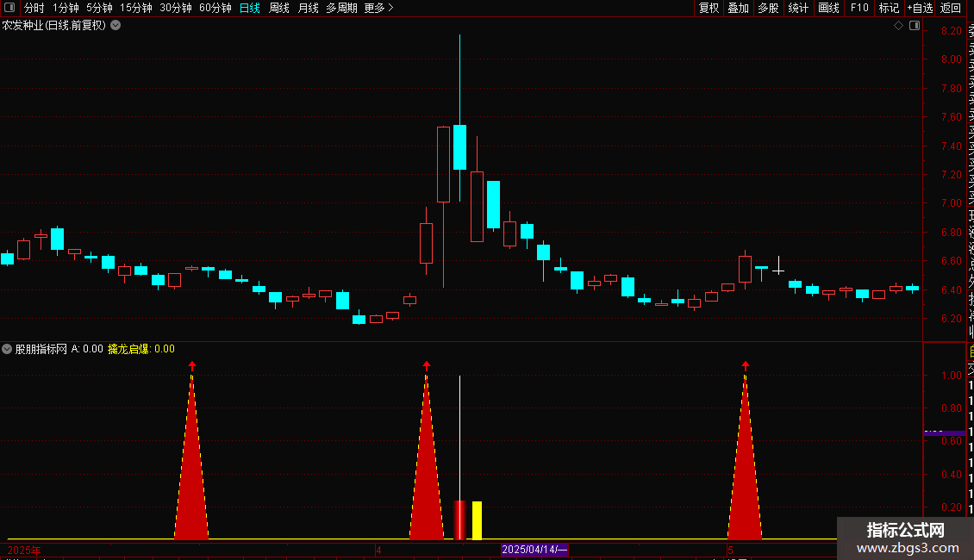Expand dropdown beside 农发种业 title
The height and width of the screenshot is (560, 974).
pos(116,26)
